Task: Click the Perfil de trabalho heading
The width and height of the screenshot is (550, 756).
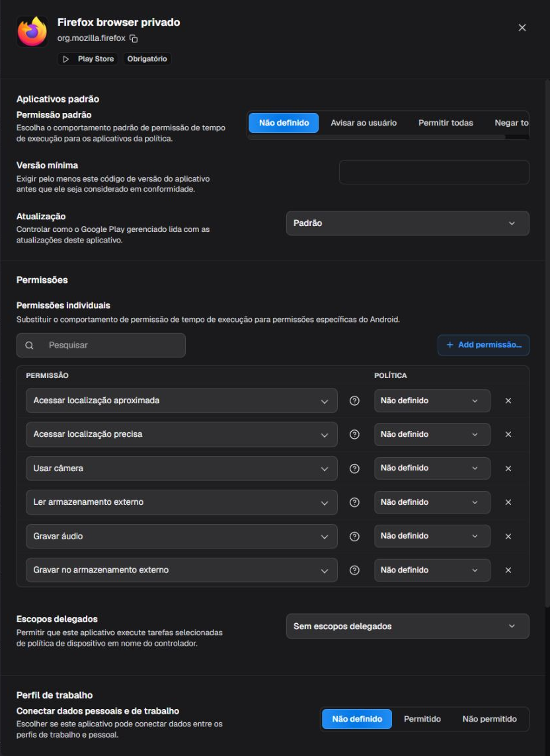Action: click(x=54, y=695)
